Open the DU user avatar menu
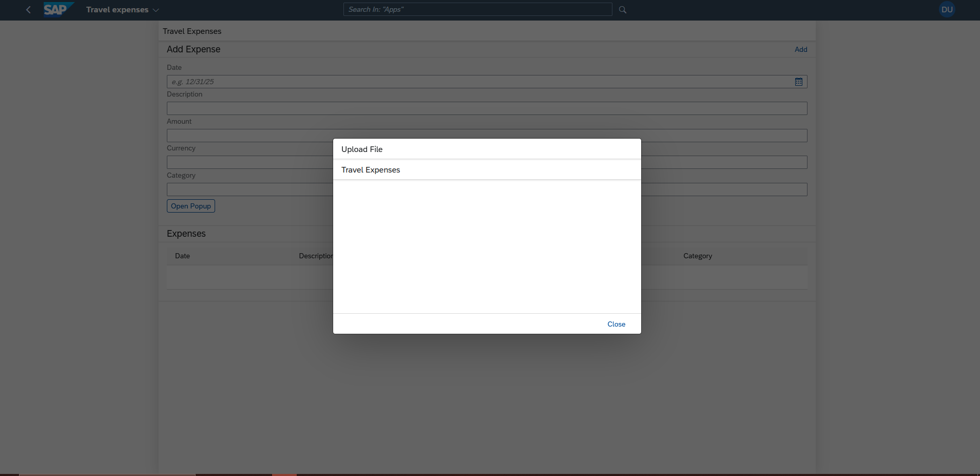The width and height of the screenshot is (980, 476). (x=947, y=10)
